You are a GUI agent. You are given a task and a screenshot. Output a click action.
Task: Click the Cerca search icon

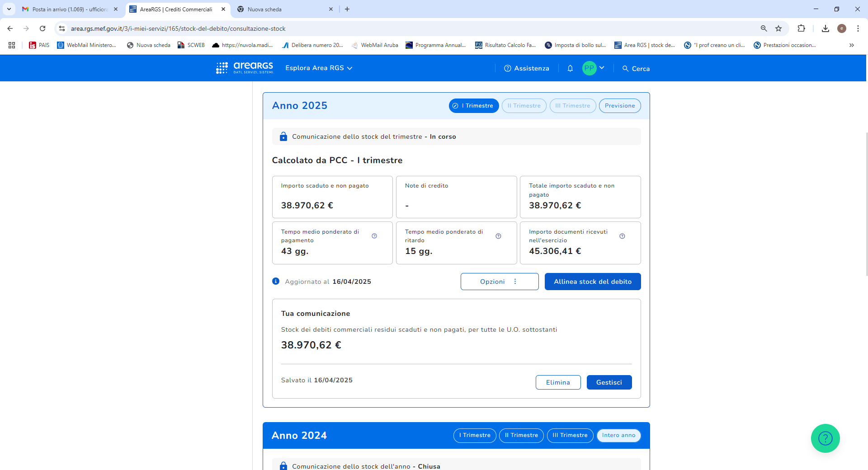pos(625,69)
